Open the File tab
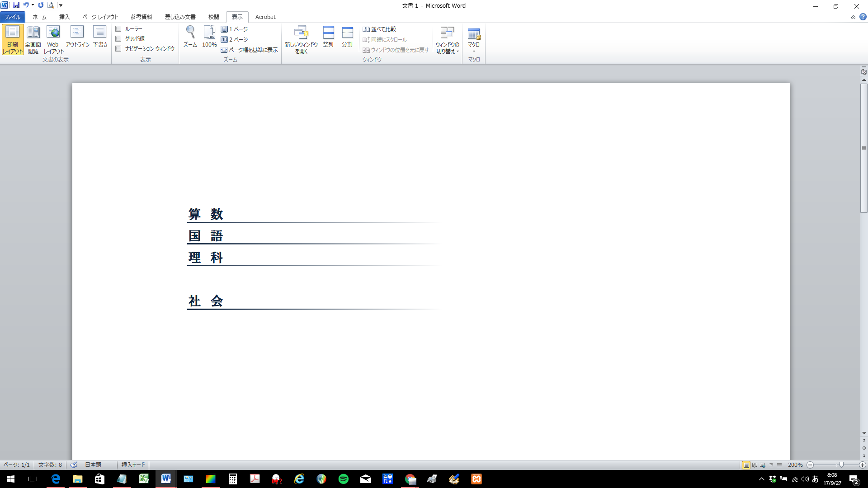 click(13, 17)
